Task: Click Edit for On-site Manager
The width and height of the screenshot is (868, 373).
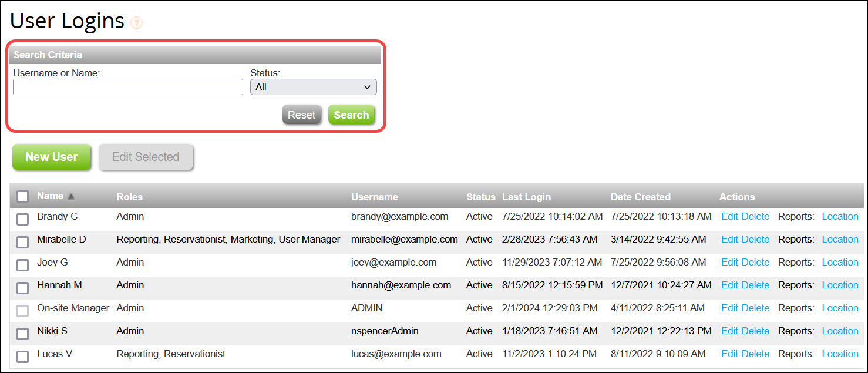Action: [730, 308]
